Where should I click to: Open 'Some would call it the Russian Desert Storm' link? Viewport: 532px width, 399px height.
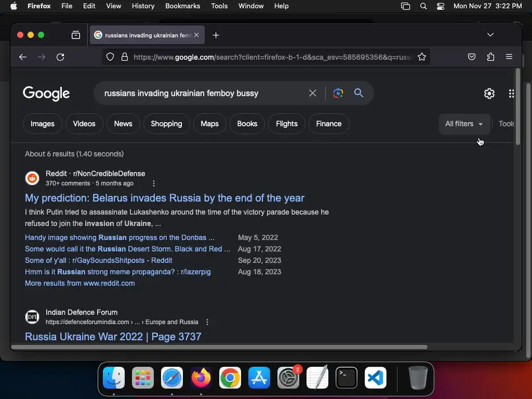[127, 249]
